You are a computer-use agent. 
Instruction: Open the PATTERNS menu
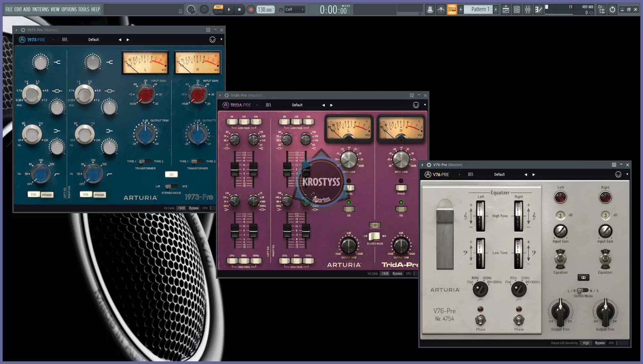[x=41, y=9]
